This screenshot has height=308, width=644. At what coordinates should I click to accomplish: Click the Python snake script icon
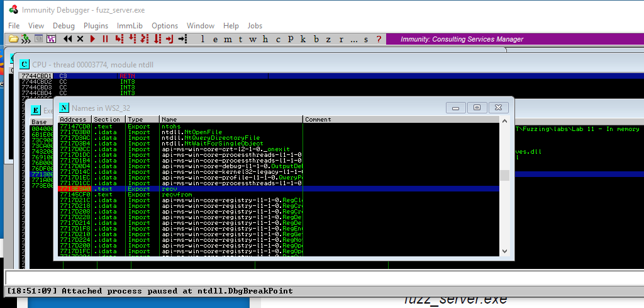[x=26, y=39]
